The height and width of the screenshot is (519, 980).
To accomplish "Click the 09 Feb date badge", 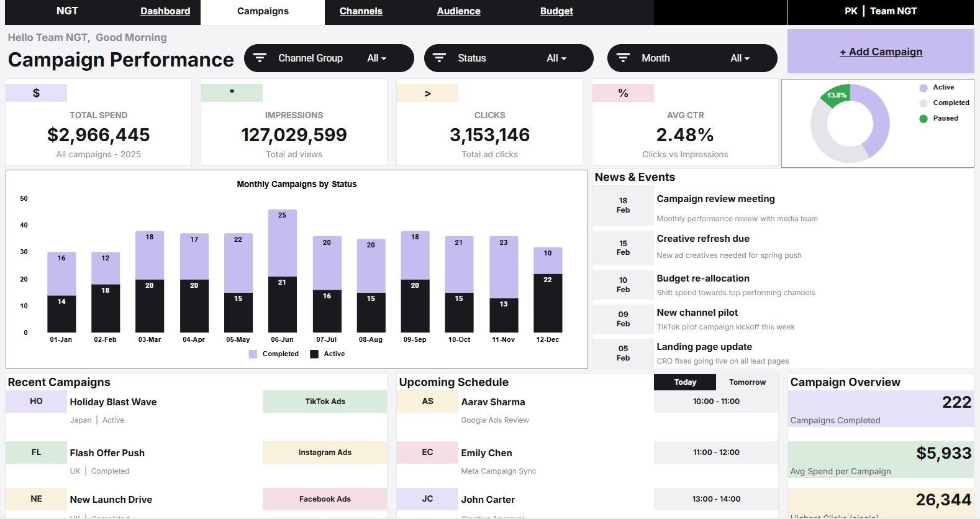I will (x=623, y=319).
